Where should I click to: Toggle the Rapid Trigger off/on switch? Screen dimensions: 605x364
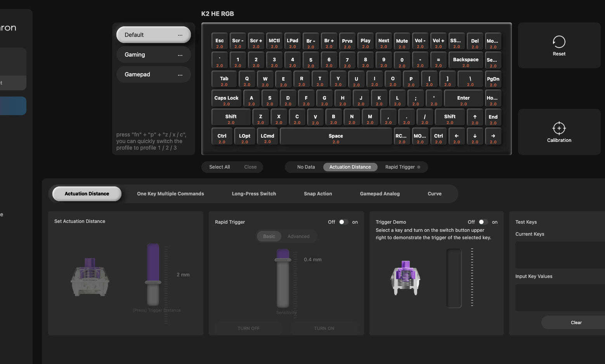click(343, 222)
